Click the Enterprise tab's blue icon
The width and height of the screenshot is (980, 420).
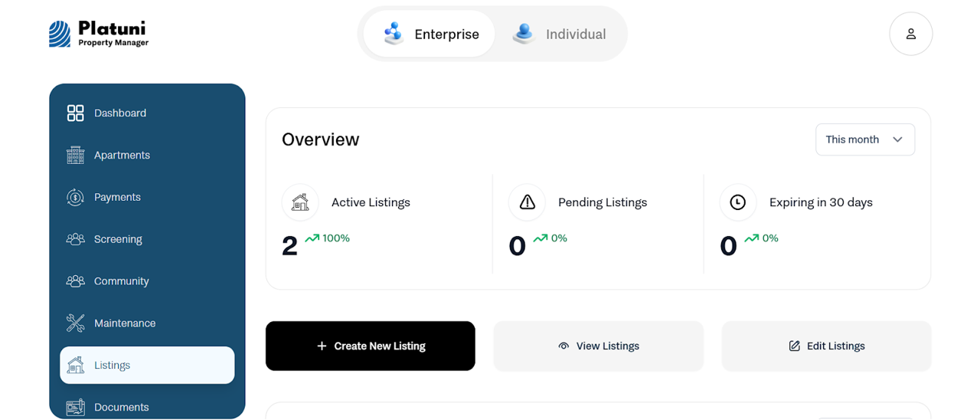click(394, 34)
